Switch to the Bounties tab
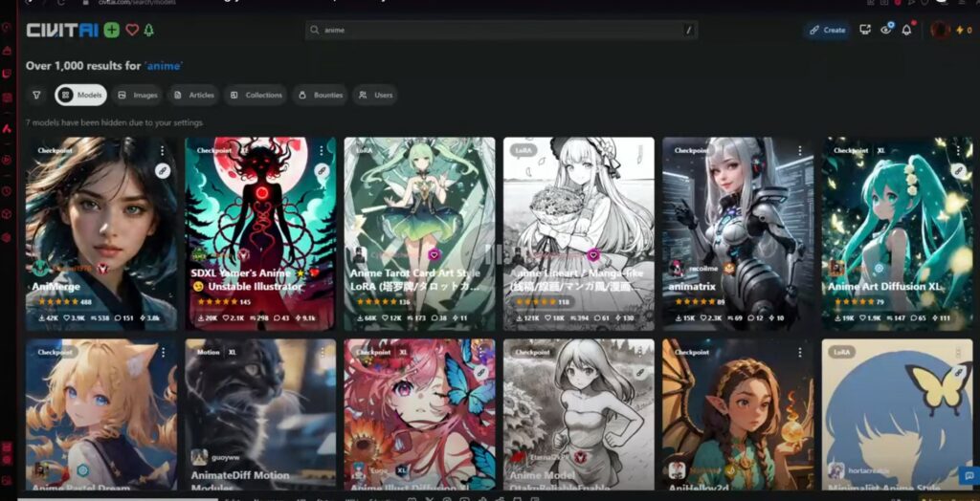 [320, 95]
